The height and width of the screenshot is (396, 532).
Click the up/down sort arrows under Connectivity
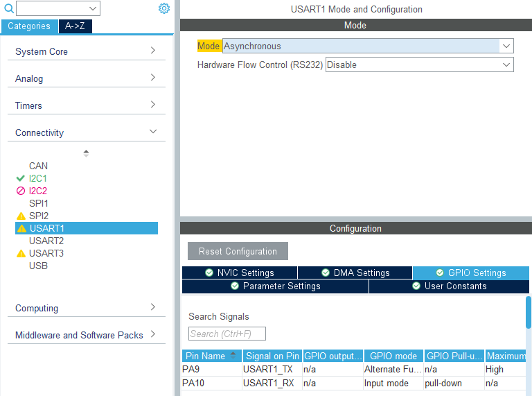pos(86,153)
